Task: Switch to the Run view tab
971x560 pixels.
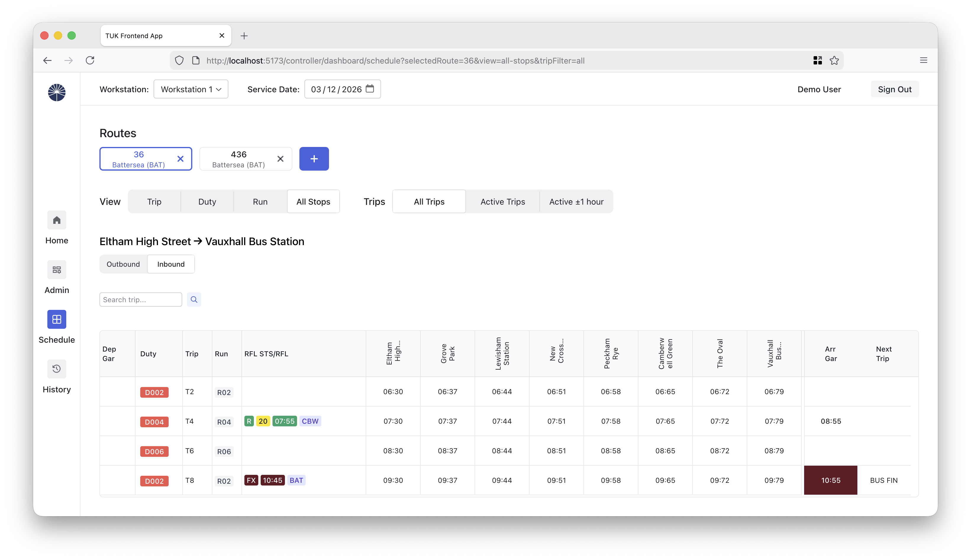Action: click(260, 202)
